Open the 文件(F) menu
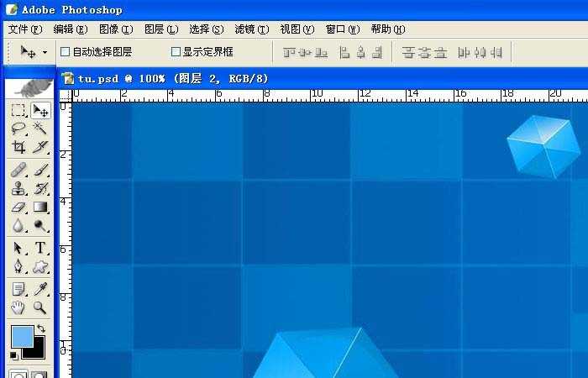Image resolution: width=588 pixels, height=378 pixels. click(25, 29)
